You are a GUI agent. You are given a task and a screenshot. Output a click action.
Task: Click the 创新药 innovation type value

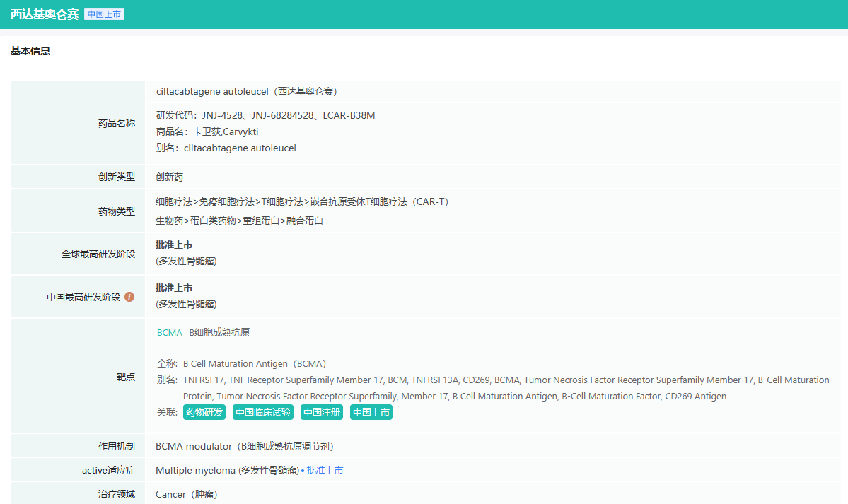tap(169, 177)
